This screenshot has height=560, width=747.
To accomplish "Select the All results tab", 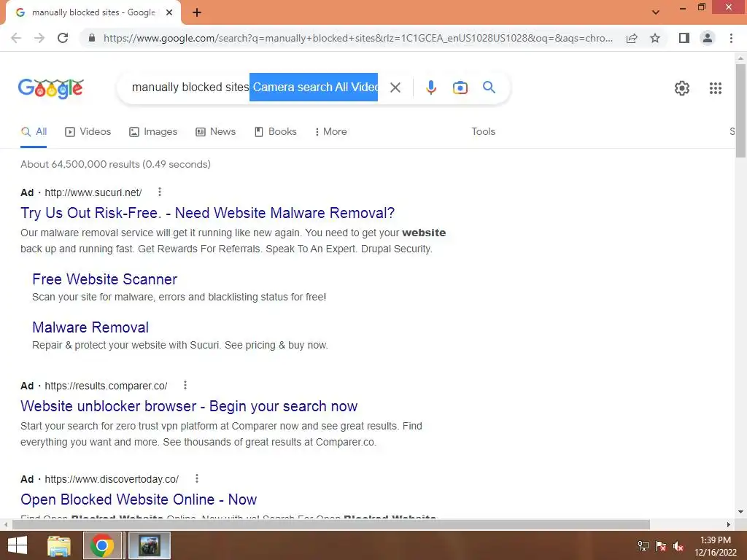I will (x=34, y=132).
